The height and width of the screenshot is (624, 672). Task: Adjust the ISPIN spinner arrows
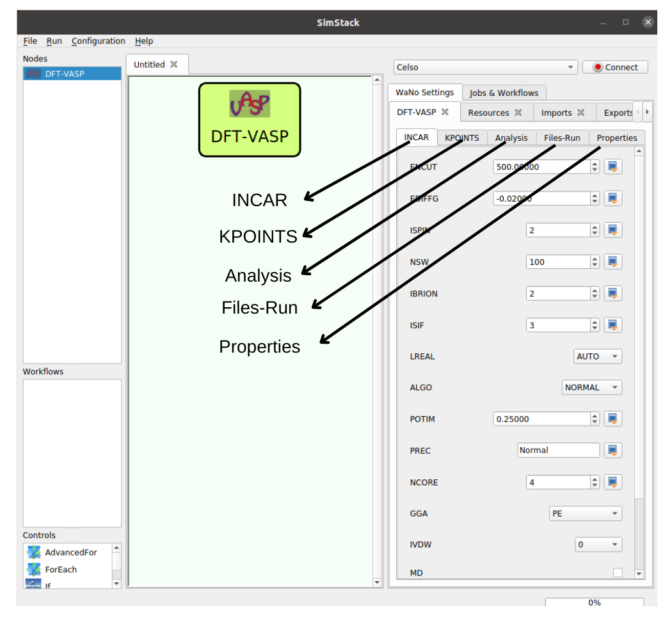tap(595, 230)
